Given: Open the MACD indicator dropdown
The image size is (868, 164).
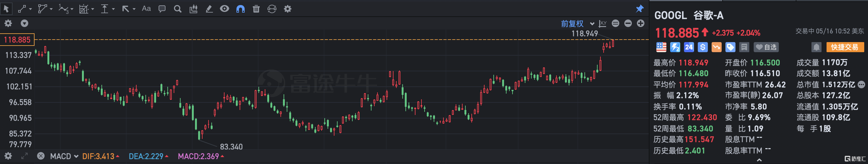Looking at the screenshot, I should [x=64, y=156].
